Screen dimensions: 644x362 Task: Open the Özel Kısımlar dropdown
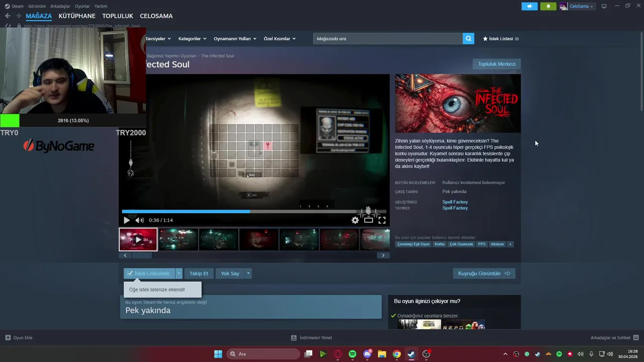point(279,39)
